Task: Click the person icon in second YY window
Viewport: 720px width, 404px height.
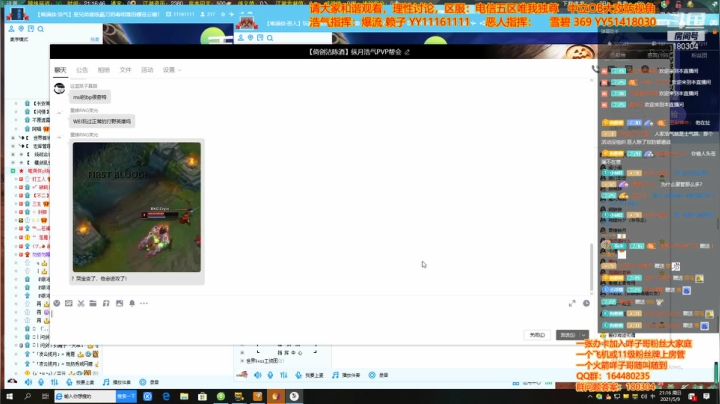Action: point(241,38)
